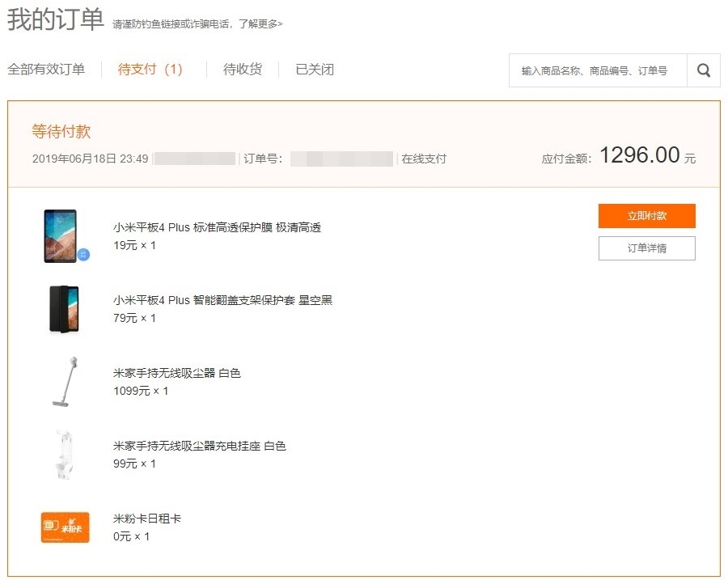Select the order date 2019年06月18日 23:49
The image size is (728, 580).
90,159
